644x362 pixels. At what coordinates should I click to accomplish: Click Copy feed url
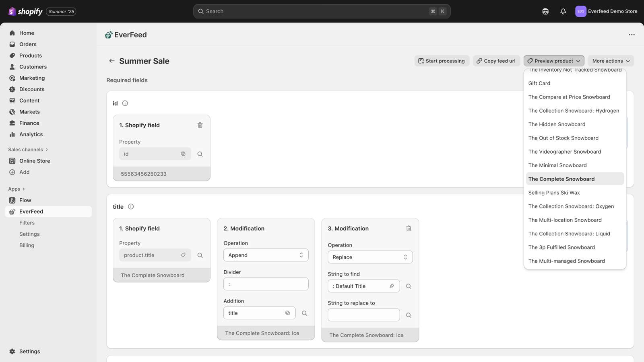pos(496,61)
